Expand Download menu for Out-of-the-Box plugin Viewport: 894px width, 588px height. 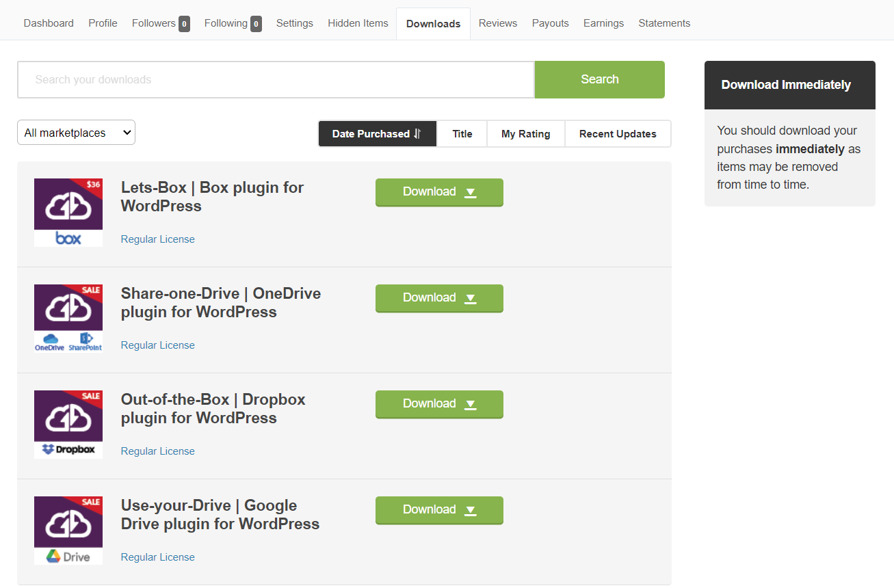click(439, 404)
